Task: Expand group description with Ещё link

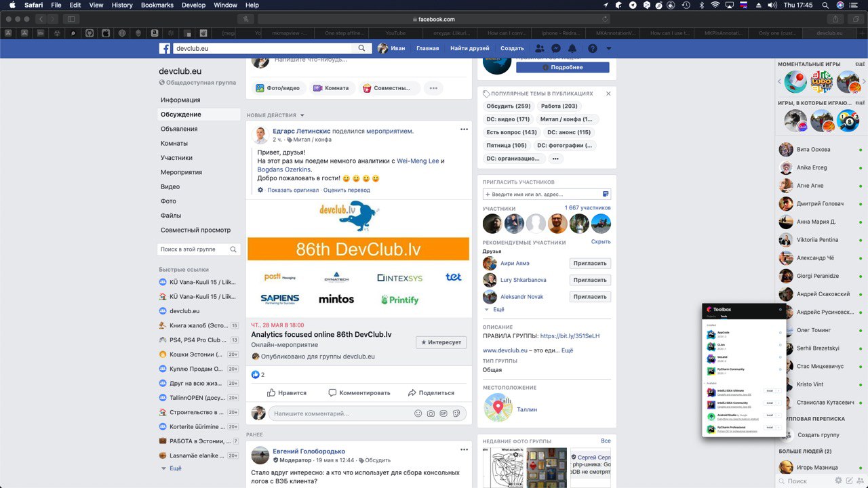Action: pyautogui.click(x=567, y=350)
